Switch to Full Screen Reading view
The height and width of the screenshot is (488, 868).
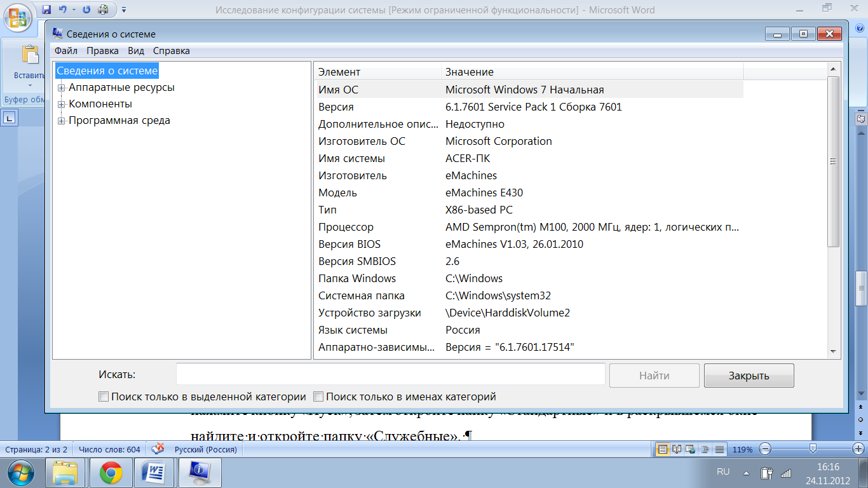677,449
